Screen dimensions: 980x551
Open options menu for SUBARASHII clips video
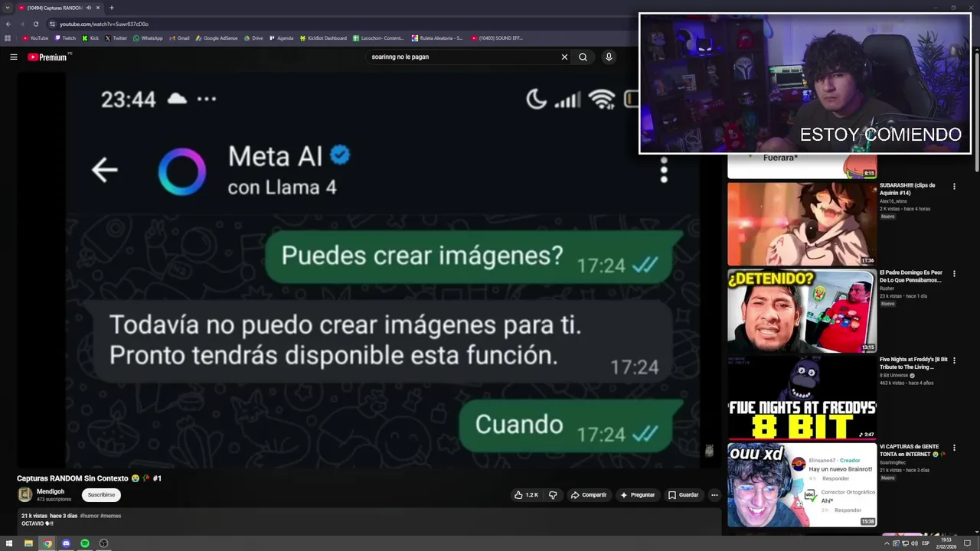[x=954, y=186]
